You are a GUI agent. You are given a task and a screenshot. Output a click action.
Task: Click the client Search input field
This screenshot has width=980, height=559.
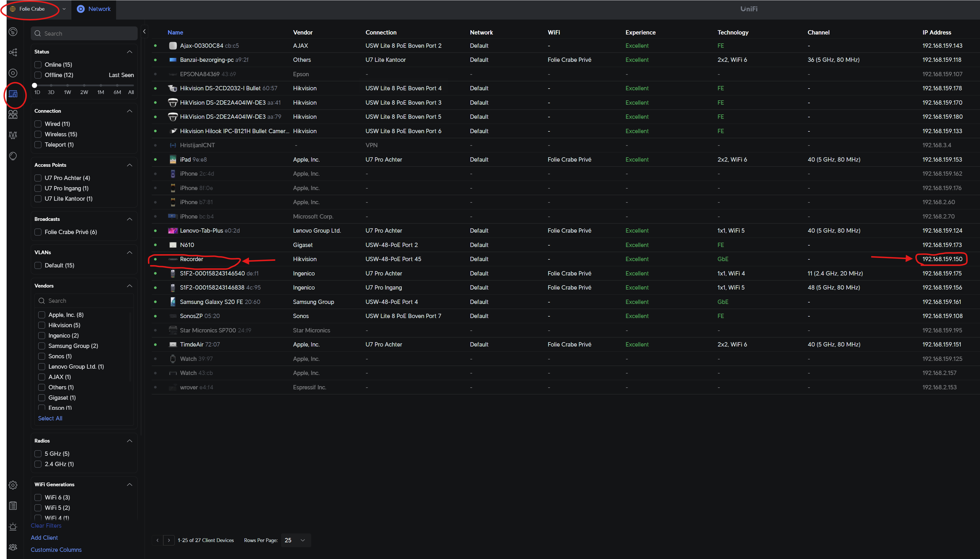pyautogui.click(x=84, y=33)
